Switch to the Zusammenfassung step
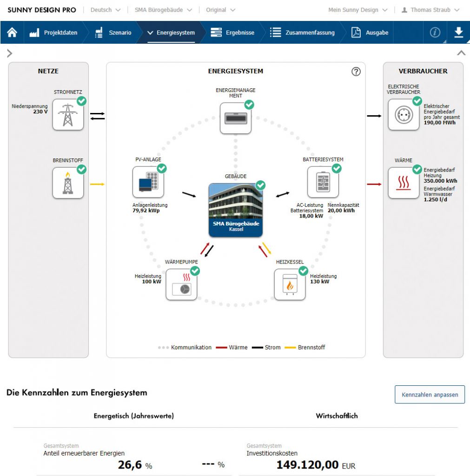 tap(310, 33)
